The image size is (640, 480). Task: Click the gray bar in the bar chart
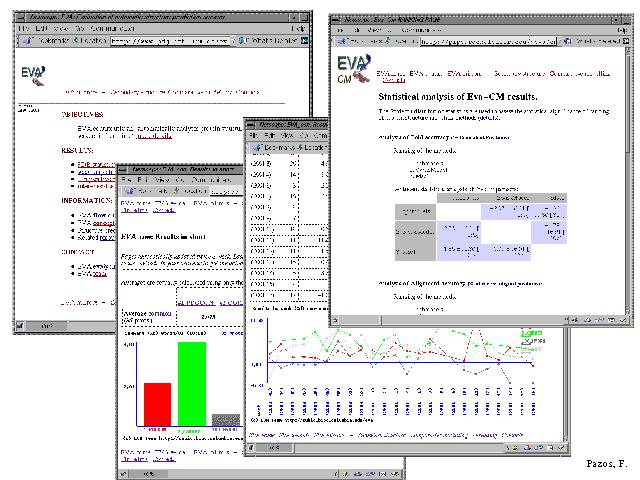pos(226,420)
